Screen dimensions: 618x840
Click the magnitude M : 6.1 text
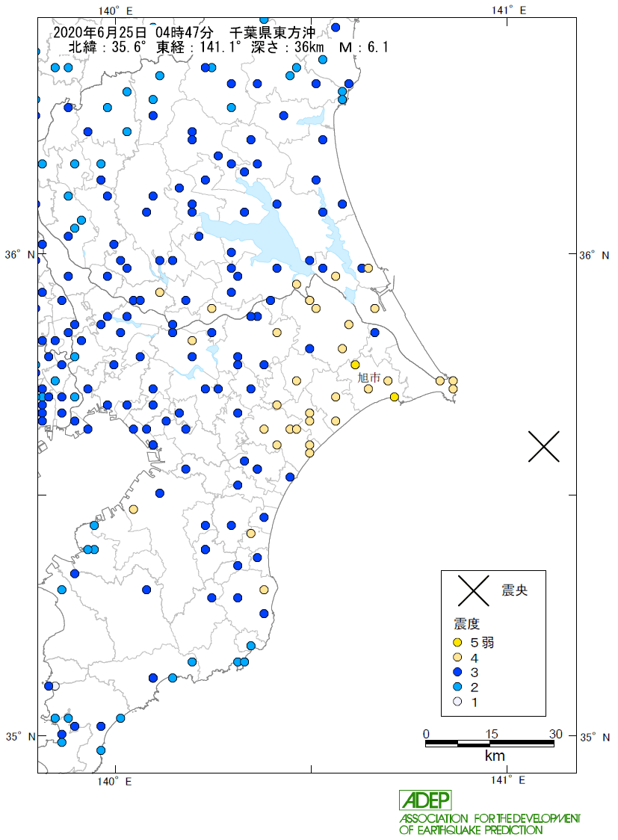pos(364,47)
